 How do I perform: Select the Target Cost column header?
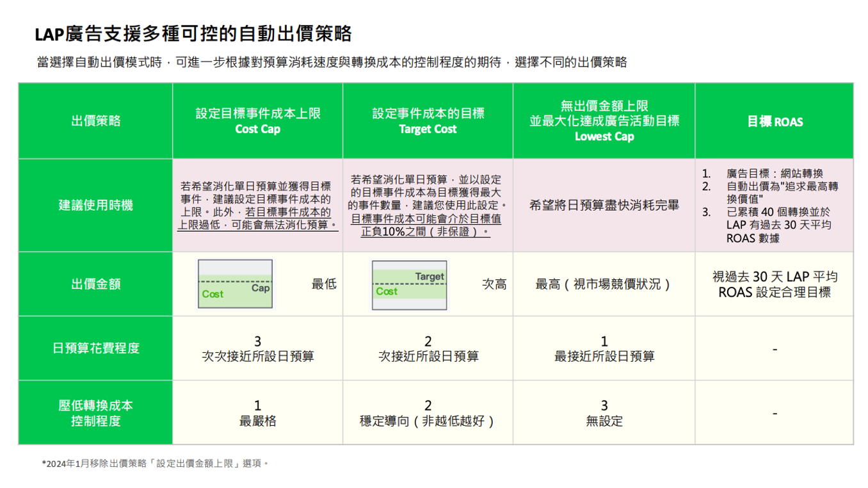pos(428,121)
